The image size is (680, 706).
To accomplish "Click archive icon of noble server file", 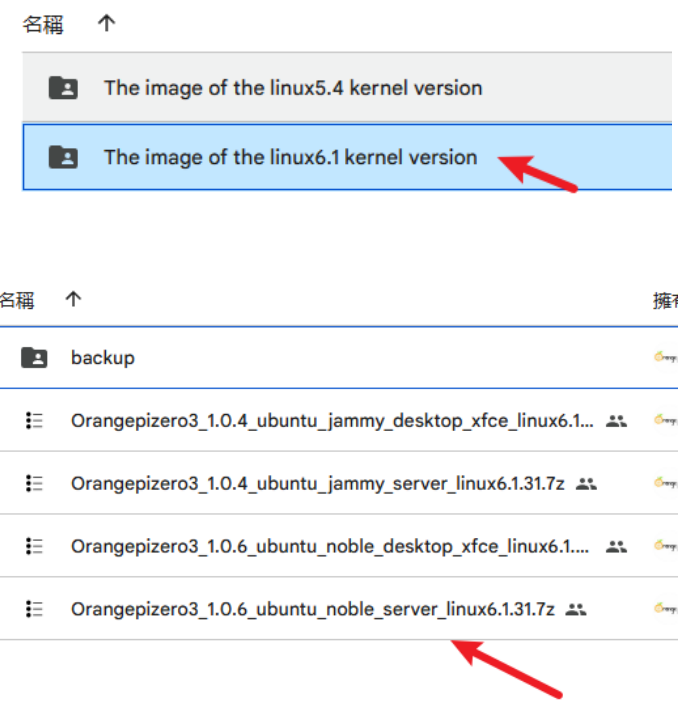I will point(34,609).
